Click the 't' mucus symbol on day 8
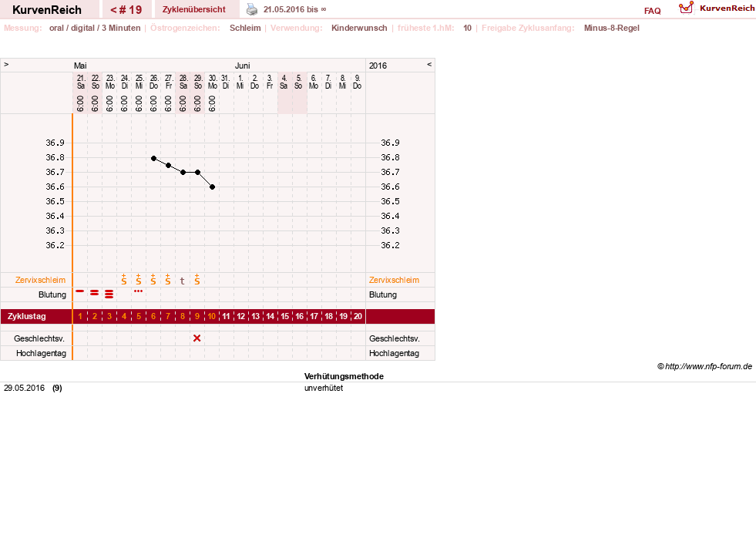Viewport: 756px width, 545px height. tap(182, 281)
